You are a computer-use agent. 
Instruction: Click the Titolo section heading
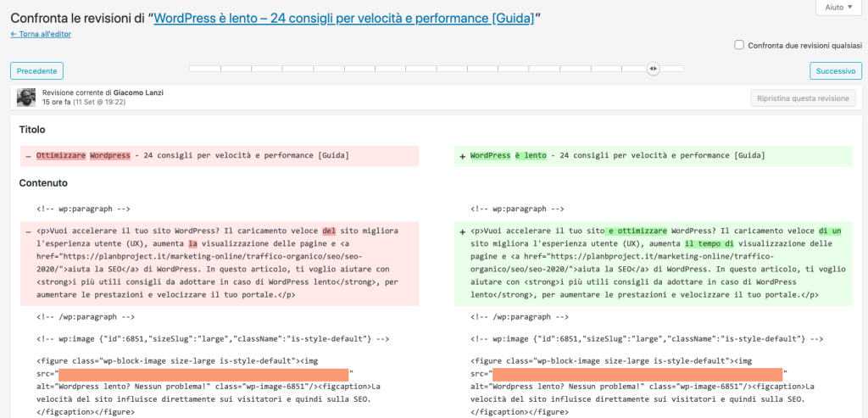(32, 130)
